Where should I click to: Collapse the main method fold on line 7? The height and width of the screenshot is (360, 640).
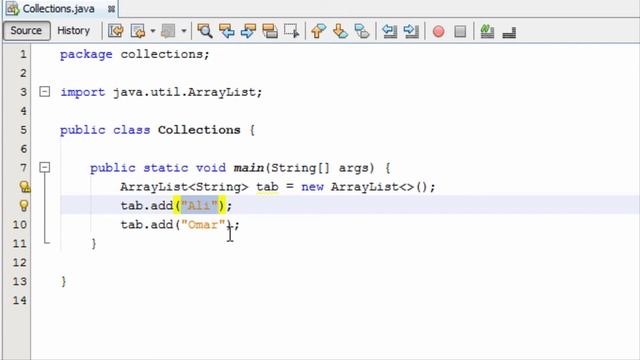pos(44,167)
